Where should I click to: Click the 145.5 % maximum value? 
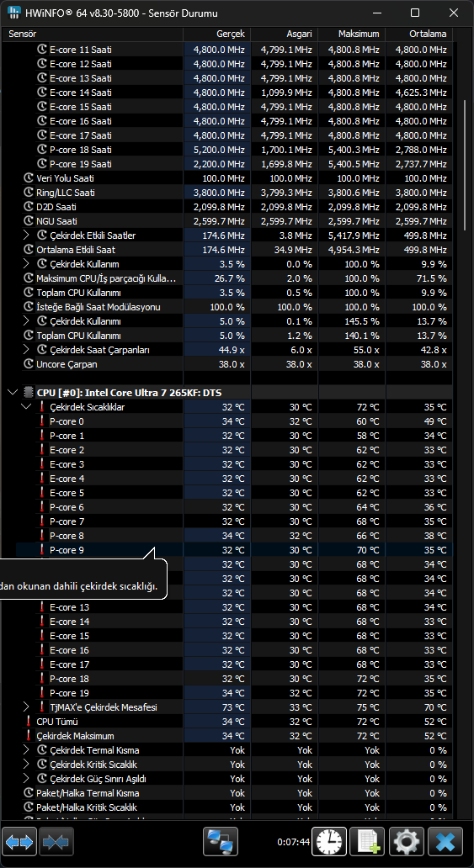coord(361,321)
